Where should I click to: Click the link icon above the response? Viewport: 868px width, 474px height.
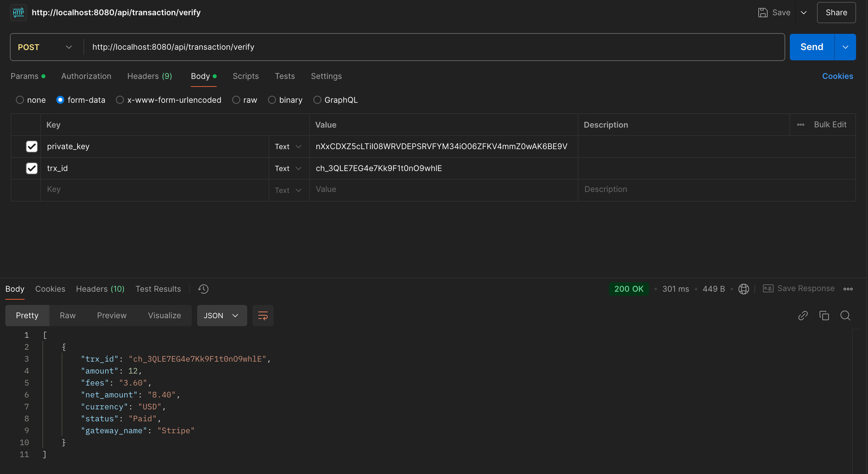pyautogui.click(x=803, y=316)
